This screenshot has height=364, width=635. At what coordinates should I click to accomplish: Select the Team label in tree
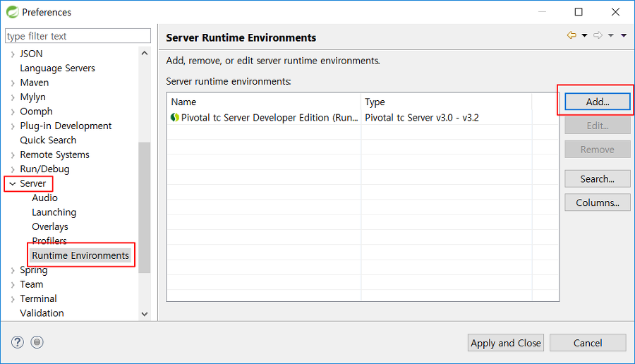pyautogui.click(x=32, y=284)
